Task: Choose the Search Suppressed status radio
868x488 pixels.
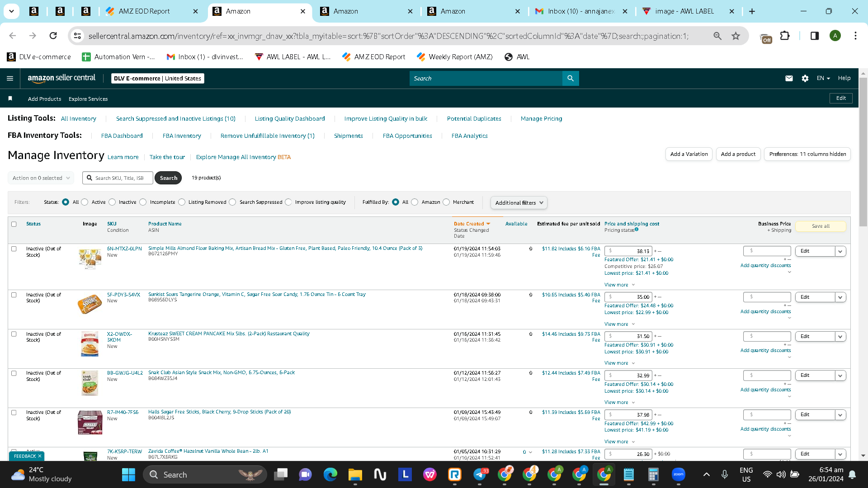Action: click(x=232, y=202)
